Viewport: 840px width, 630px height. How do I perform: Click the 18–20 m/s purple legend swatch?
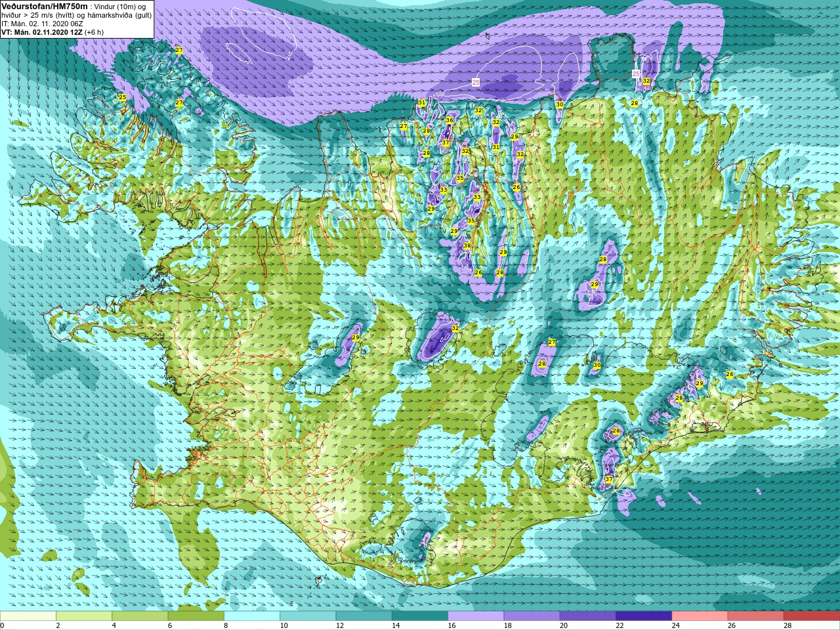[x=532, y=616]
